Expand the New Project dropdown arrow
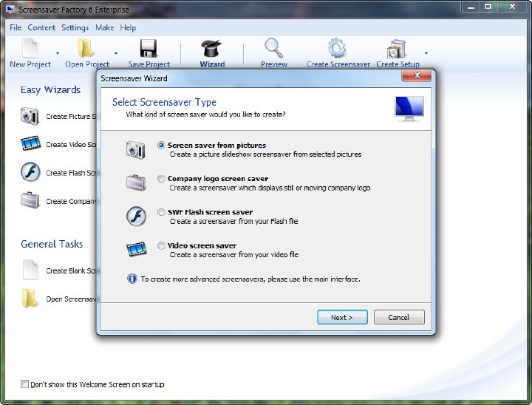The width and height of the screenshot is (532, 405). 59,54
